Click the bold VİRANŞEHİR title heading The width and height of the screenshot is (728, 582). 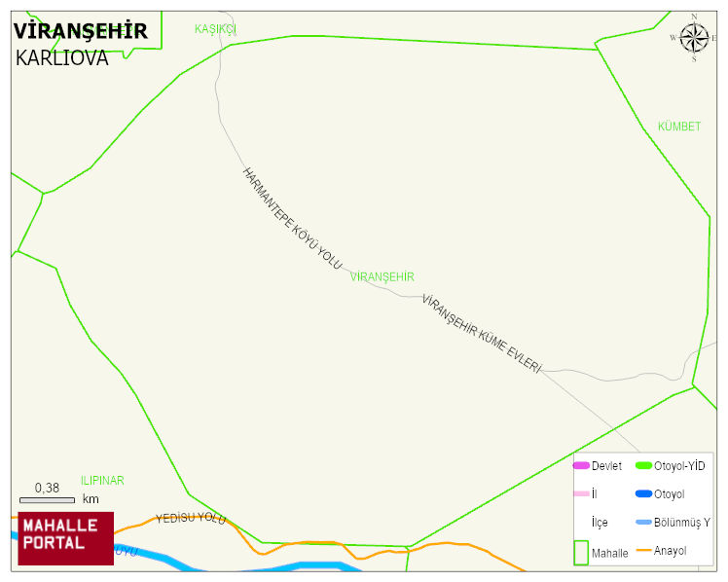[x=81, y=31]
